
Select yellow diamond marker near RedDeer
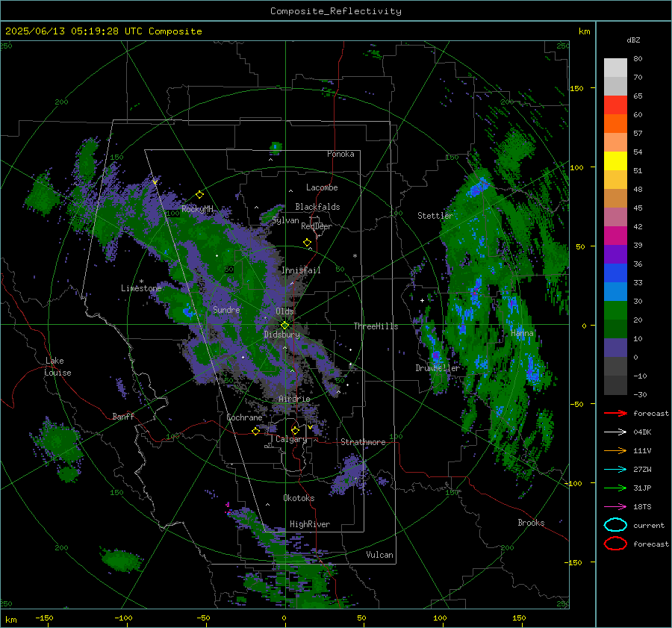click(x=307, y=243)
